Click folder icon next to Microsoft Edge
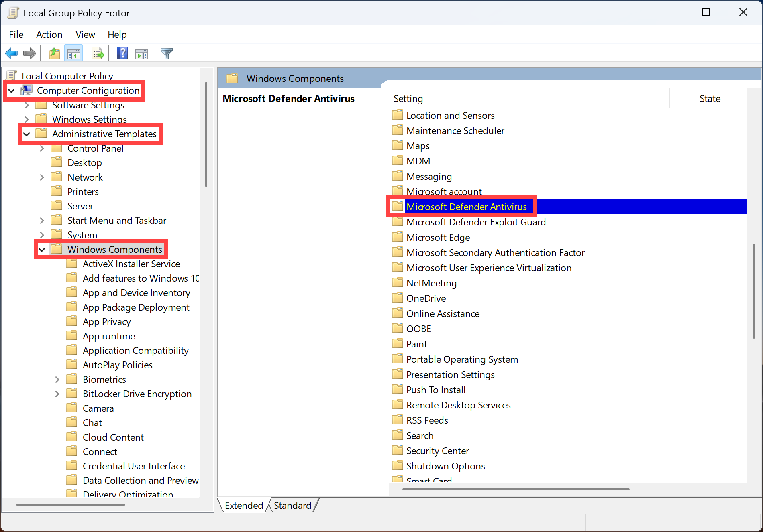Viewport: 763px width, 532px height. (x=398, y=237)
